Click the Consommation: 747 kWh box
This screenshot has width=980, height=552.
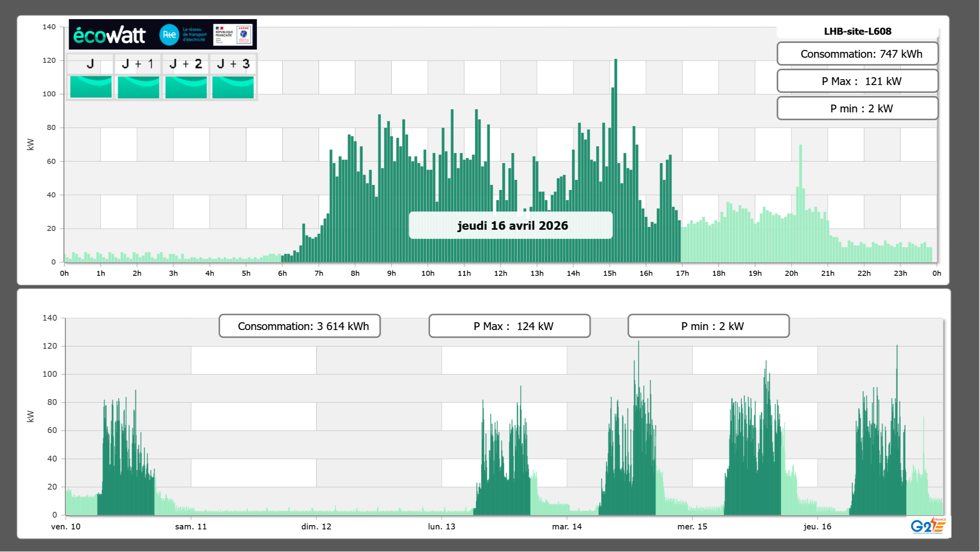pyautogui.click(x=857, y=54)
